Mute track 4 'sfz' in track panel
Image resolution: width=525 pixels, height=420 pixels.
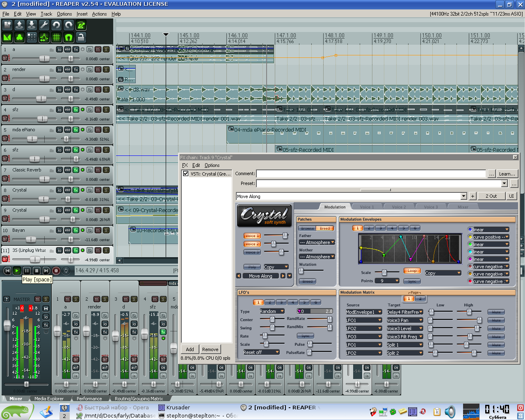[x=98, y=110]
